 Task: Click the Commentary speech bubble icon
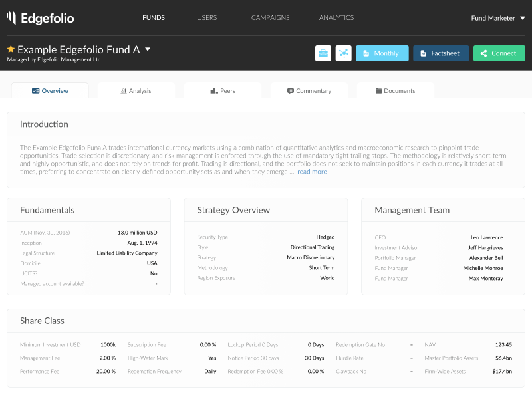(x=291, y=91)
